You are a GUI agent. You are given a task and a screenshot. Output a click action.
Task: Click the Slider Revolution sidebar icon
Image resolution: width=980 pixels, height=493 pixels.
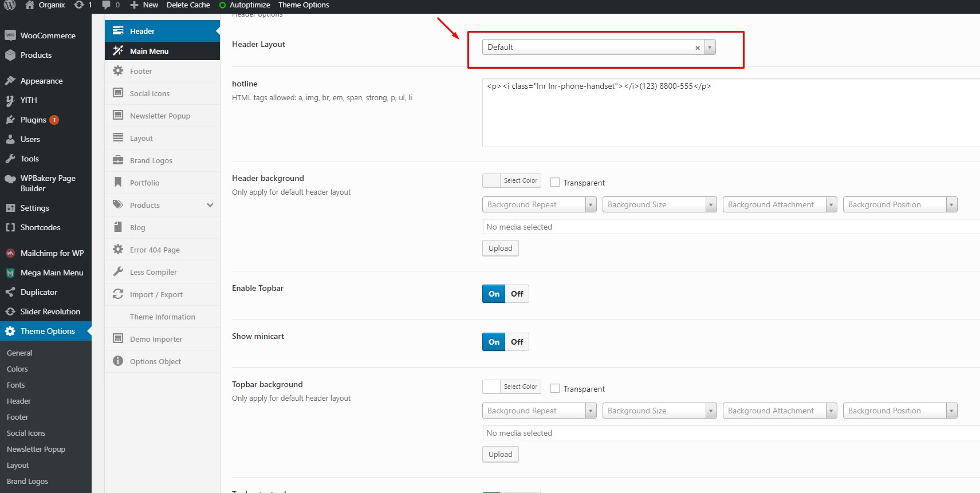pos(10,311)
